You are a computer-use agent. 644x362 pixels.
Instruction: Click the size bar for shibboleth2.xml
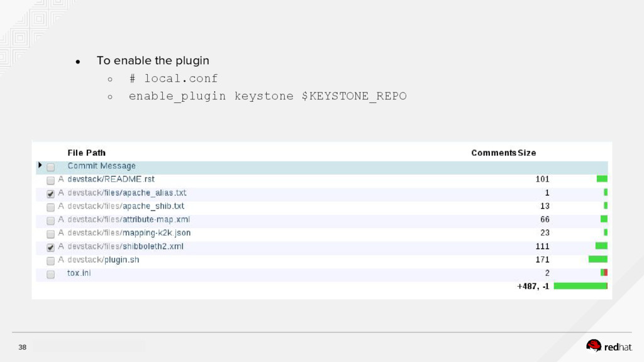point(601,246)
